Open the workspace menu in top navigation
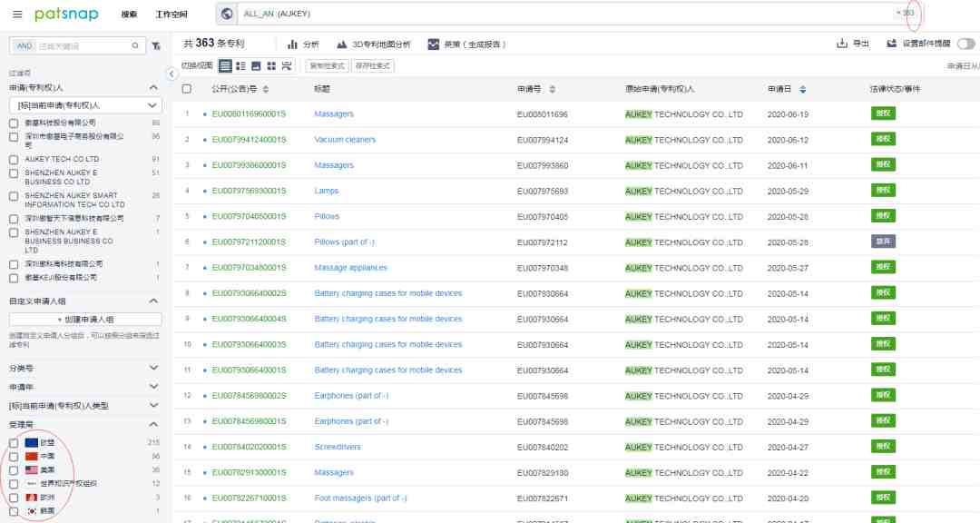 pyautogui.click(x=171, y=14)
